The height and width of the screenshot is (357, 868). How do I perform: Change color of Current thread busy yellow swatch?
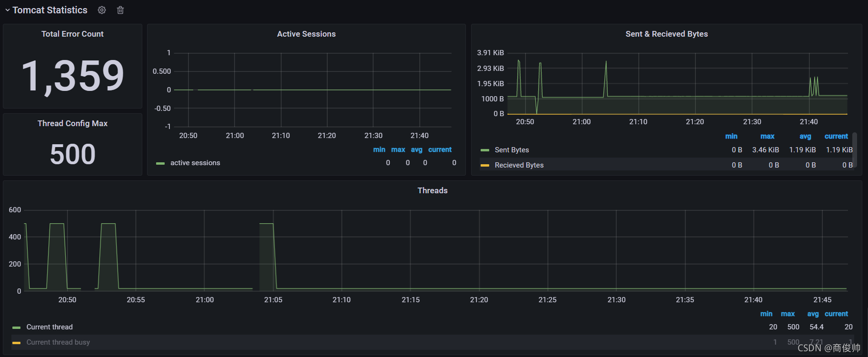(x=17, y=343)
